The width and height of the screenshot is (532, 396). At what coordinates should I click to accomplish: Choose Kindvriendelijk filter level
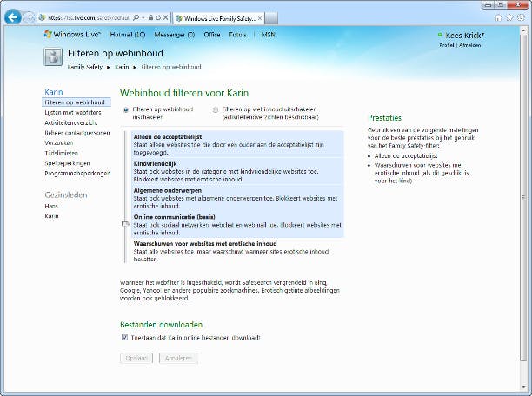pyautogui.click(x=237, y=171)
